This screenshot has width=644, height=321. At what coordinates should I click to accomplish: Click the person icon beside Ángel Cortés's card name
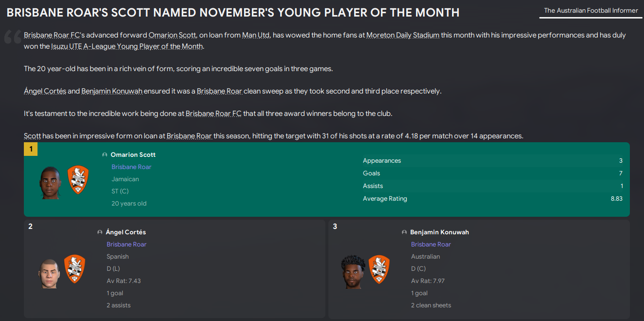coord(100,232)
